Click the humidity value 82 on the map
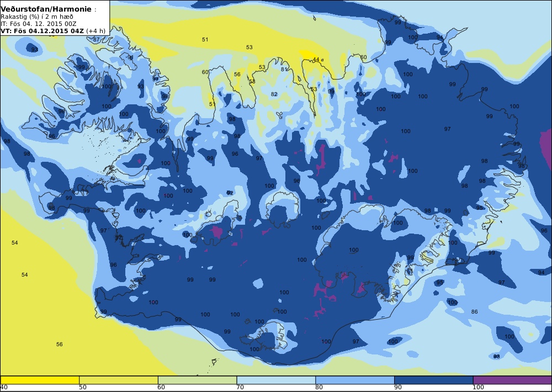Viewport: 552px width, 392px height. click(274, 94)
